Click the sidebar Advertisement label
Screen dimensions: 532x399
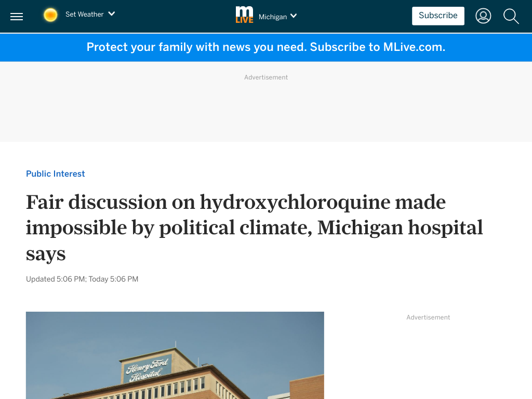[x=428, y=317]
